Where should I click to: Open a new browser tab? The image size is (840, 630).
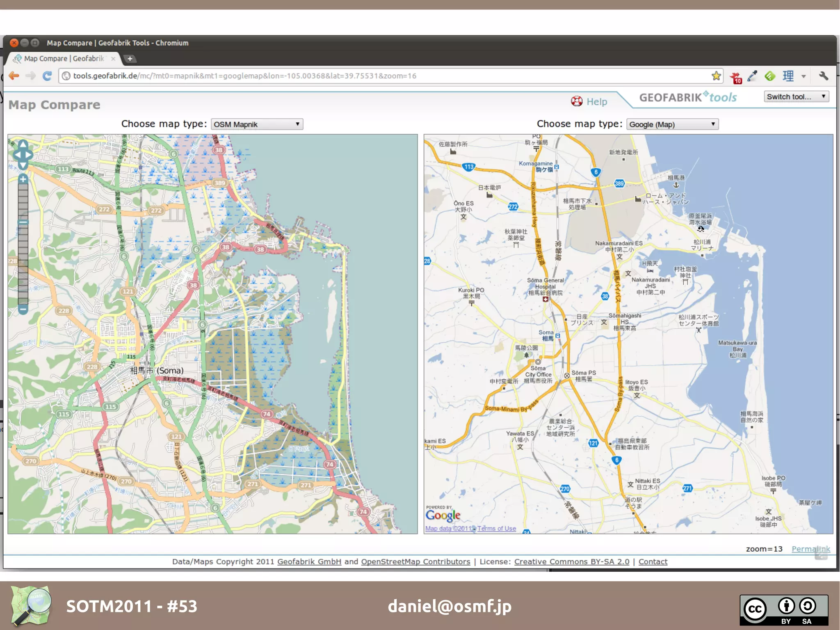(130, 59)
